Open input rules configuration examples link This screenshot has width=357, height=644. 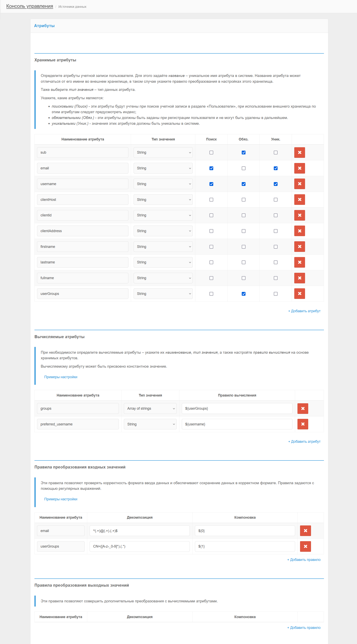pyautogui.click(x=61, y=499)
